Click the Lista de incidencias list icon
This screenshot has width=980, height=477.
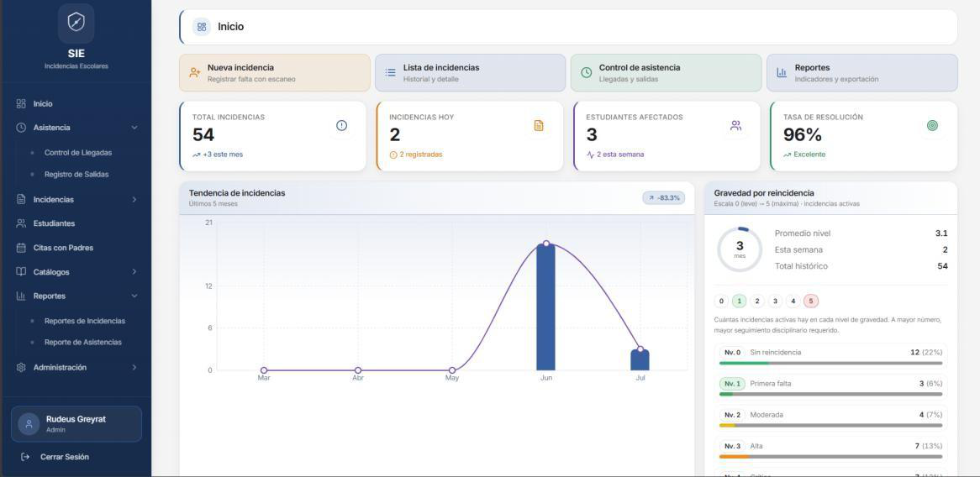(x=391, y=72)
